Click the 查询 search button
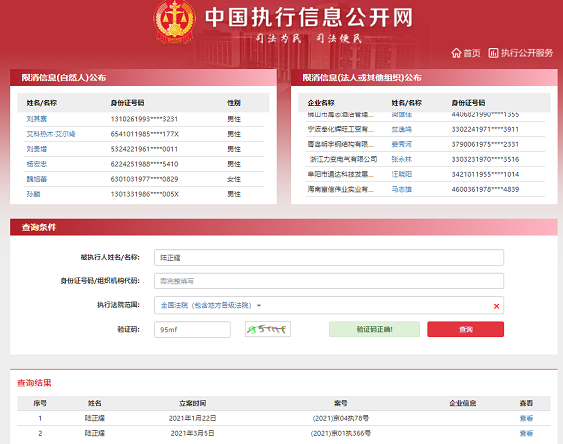The width and height of the screenshot is (563, 444). 465,329
